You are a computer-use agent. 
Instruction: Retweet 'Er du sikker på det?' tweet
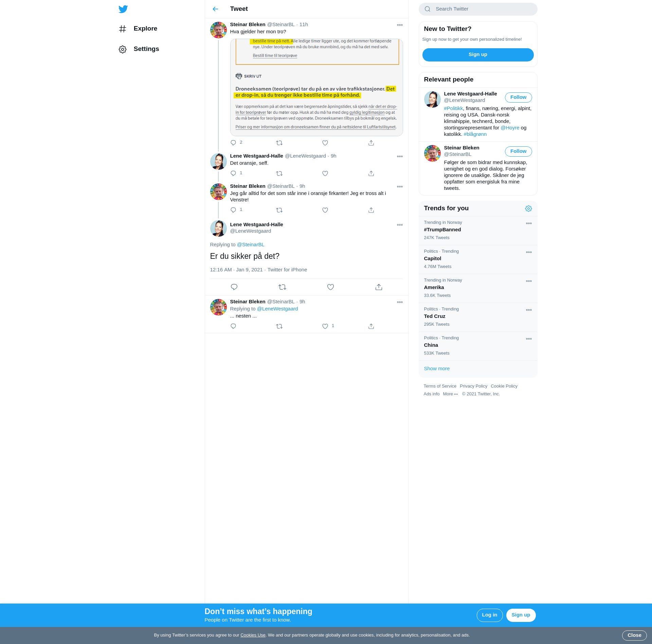(282, 287)
